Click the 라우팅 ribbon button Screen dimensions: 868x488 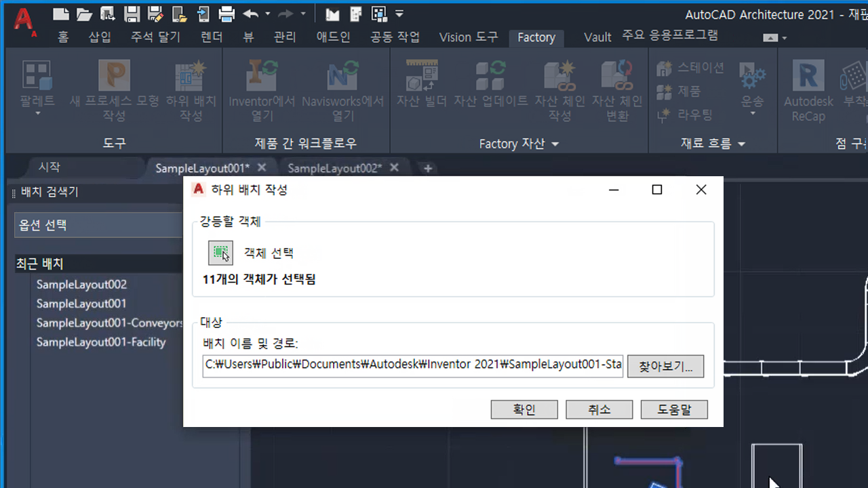(684, 115)
